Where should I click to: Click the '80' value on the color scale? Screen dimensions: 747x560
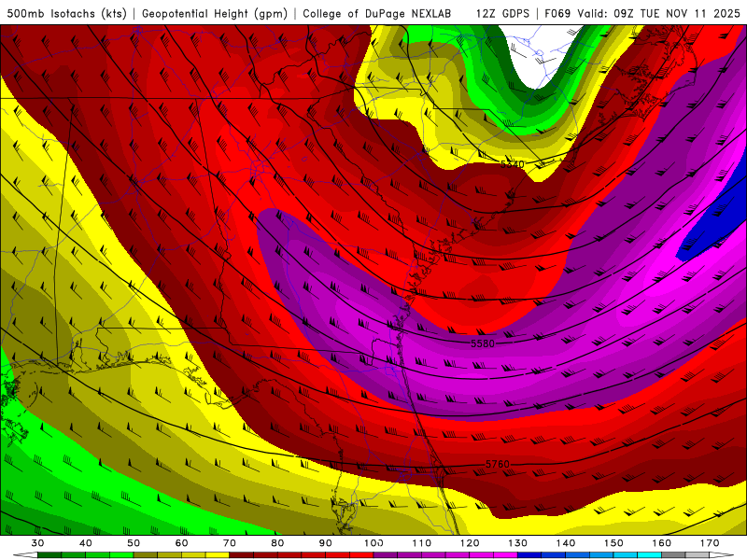tap(277, 543)
